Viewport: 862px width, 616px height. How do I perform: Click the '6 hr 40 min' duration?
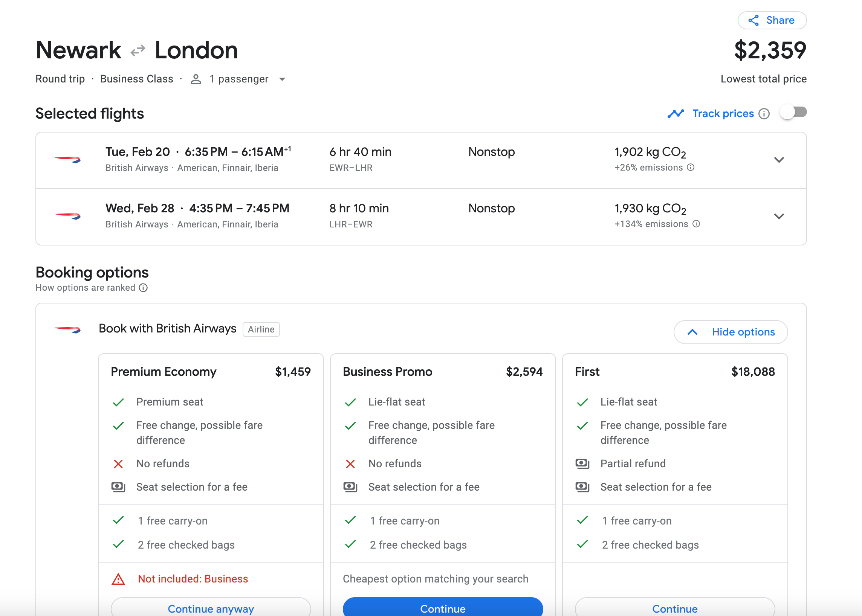click(360, 152)
